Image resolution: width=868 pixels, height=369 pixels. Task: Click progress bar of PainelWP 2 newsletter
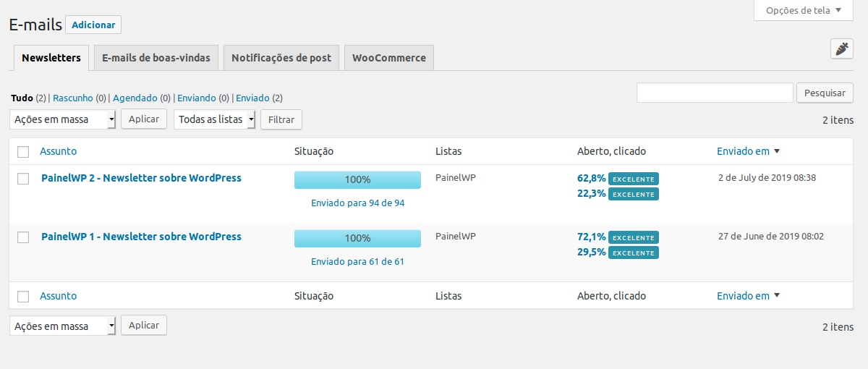357,179
